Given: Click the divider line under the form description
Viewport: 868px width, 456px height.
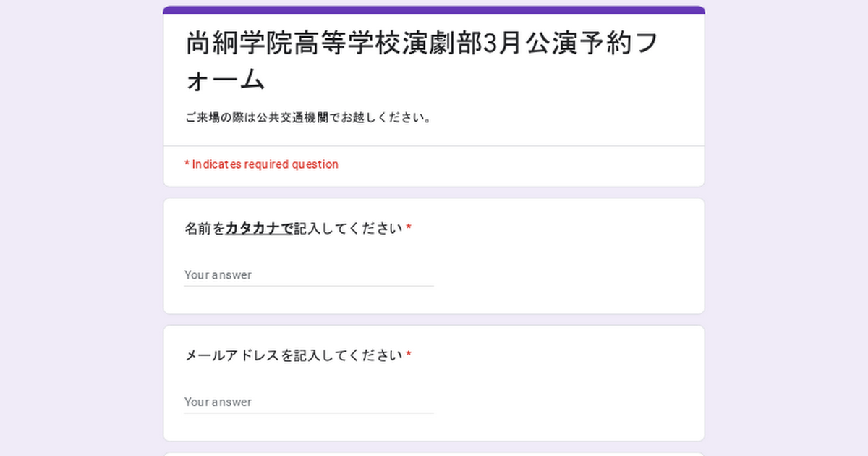Looking at the screenshot, I should pos(434,146).
